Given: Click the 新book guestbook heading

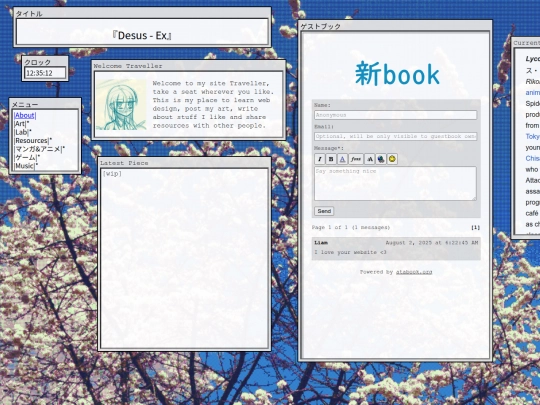Looking at the screenshot, I should [397, 73].
